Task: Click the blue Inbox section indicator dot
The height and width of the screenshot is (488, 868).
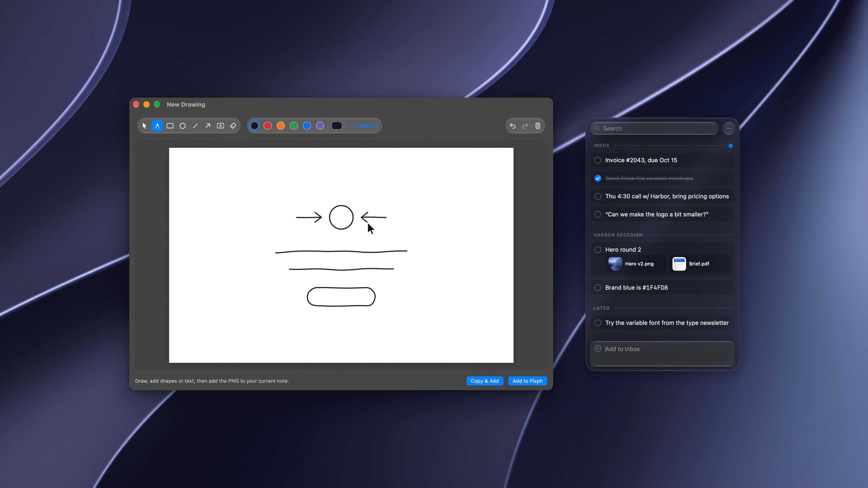Action: click(731, 145)
